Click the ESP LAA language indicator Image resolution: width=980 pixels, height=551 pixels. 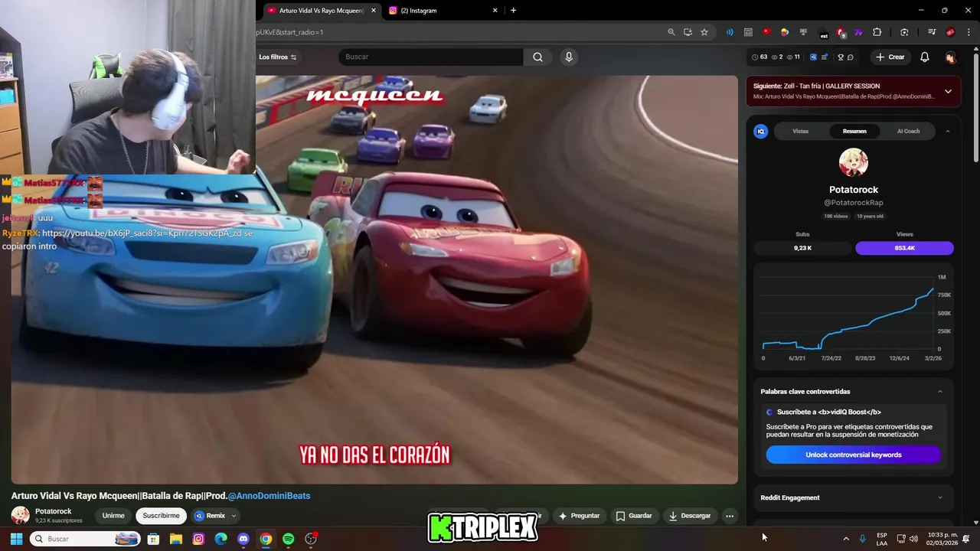(882, 539)
